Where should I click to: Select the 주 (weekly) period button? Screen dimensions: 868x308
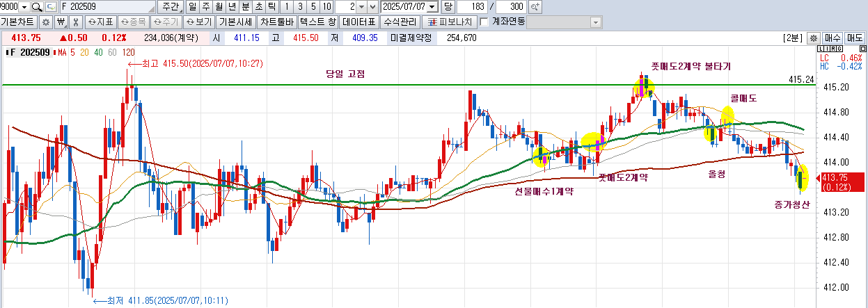(x=205, y=6)
